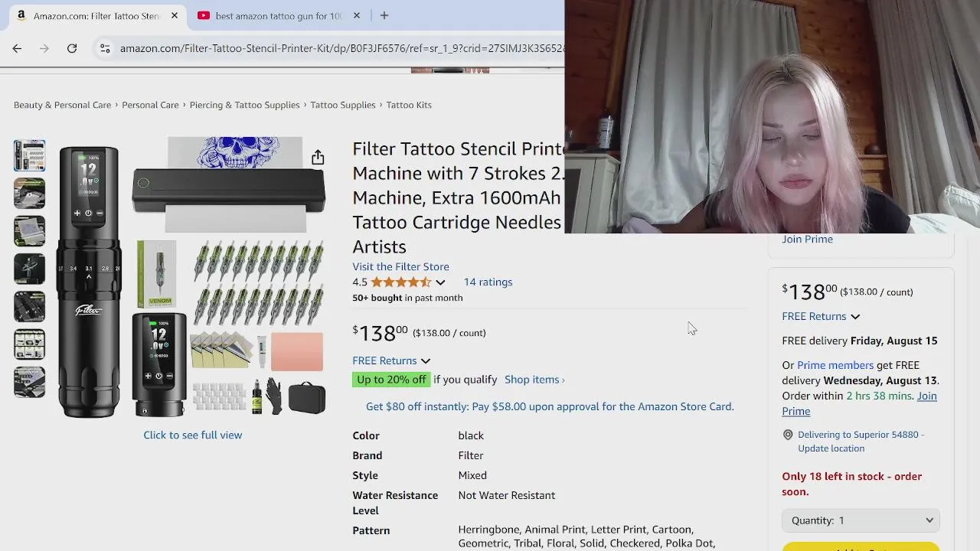The height and width of the screenshot is (551, 980).
Task: Close the Amazon product tab
Action: pyautogui.click(x=175, y=15)
